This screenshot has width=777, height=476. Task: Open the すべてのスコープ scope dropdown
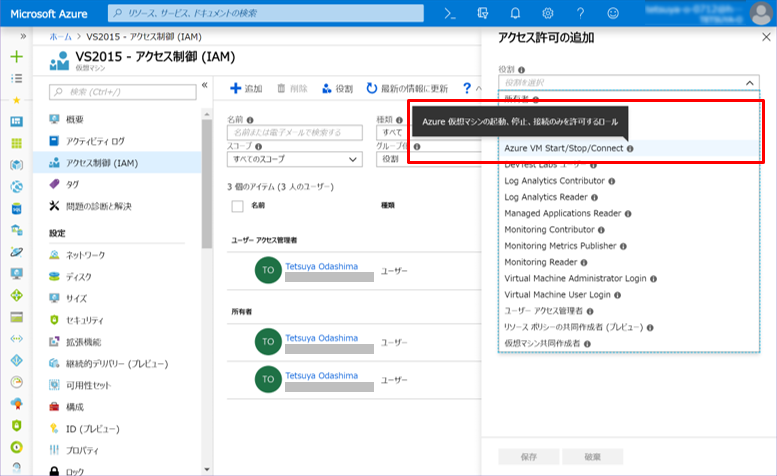[x=295, y=159]
